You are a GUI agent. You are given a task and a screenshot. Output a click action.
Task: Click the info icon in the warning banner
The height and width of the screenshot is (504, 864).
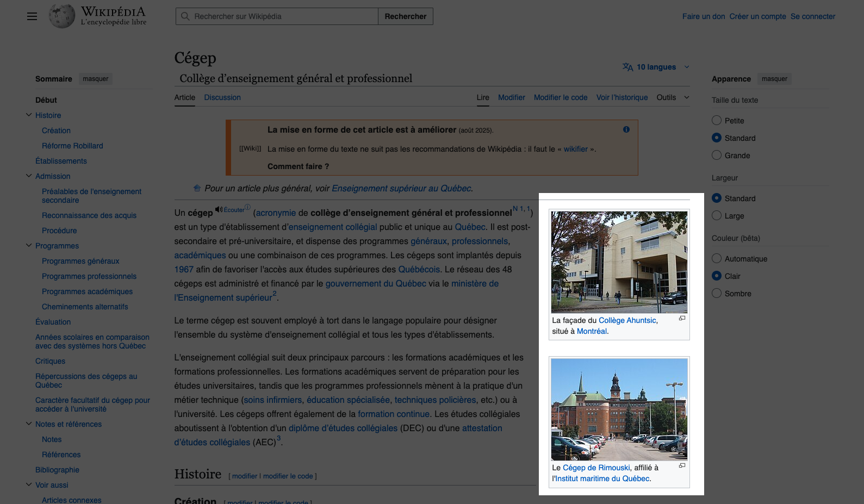(626, 129)
